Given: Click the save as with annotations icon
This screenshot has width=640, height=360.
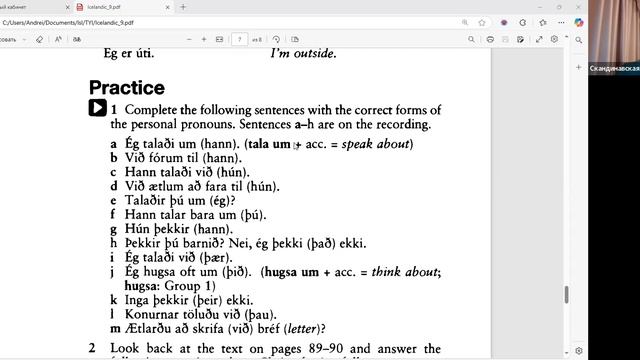Looking at the screenshot, I should pos(520,39).
